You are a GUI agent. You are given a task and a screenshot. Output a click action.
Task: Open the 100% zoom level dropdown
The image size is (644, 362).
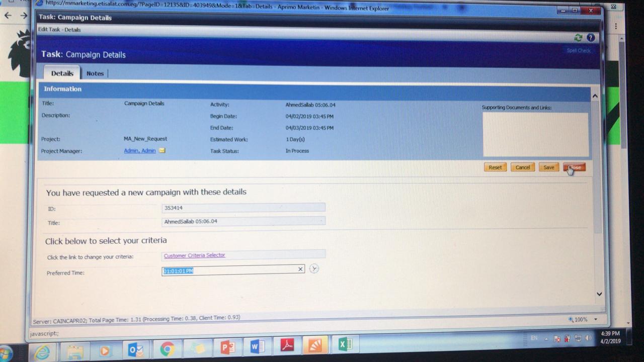(595, 319)
